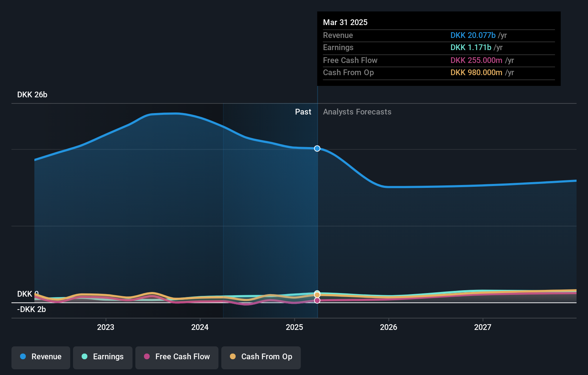This screenshot has width=588, height=375.
Task: Click the Analysts Forecasts label
Action: [x=357, y=112]
